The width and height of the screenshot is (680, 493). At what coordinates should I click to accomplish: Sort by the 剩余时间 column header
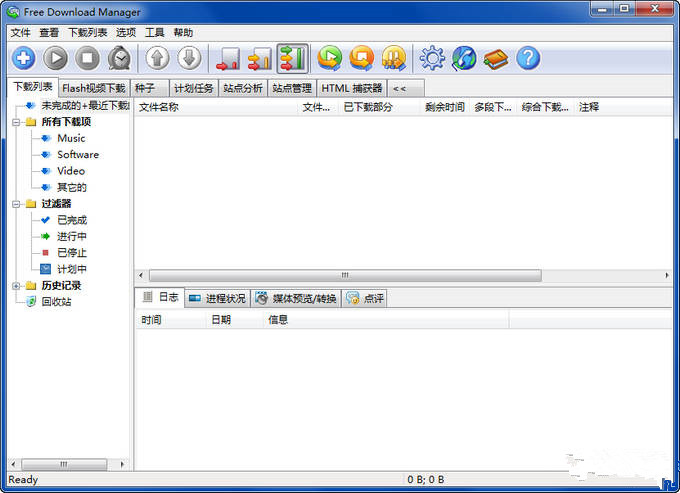pyautogui.click(x=446, y=107)
